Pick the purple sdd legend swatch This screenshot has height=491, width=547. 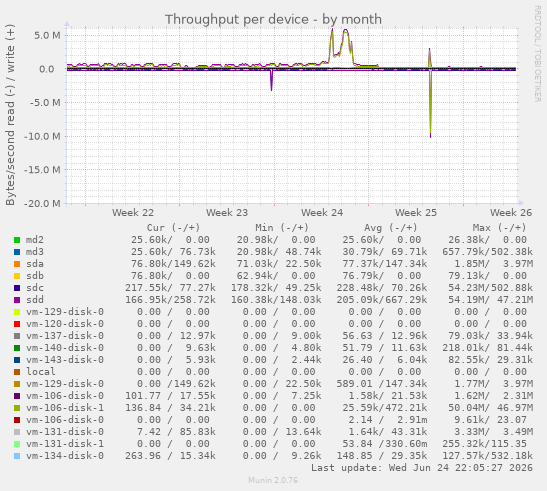(x=17, y=300)
